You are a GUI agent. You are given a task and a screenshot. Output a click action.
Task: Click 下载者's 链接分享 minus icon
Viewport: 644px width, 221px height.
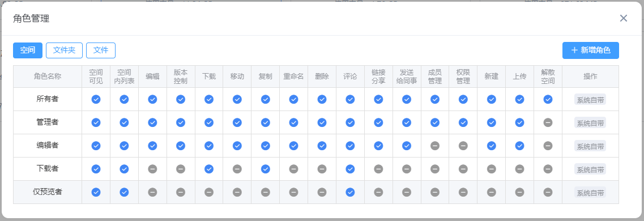(378, 169)
